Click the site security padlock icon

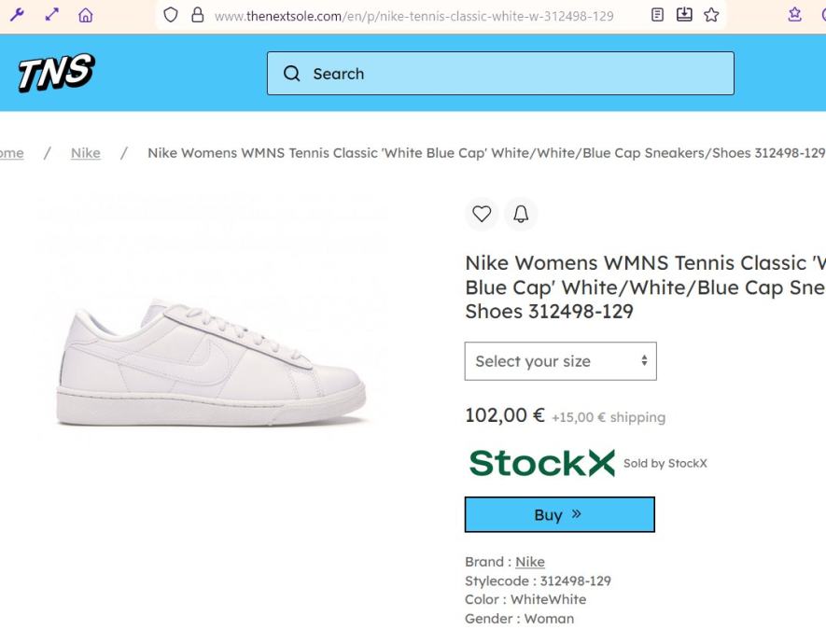click(x=197, y=15)
